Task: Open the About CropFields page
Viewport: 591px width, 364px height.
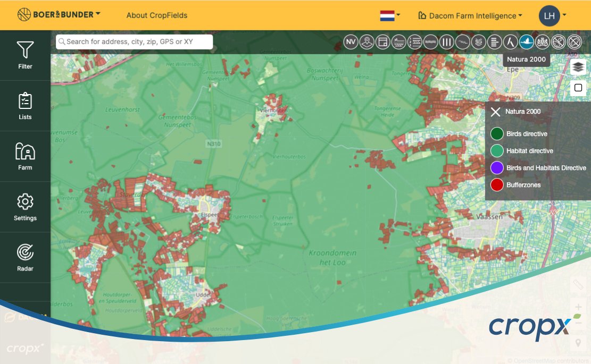Action: [x=157, y=15]
